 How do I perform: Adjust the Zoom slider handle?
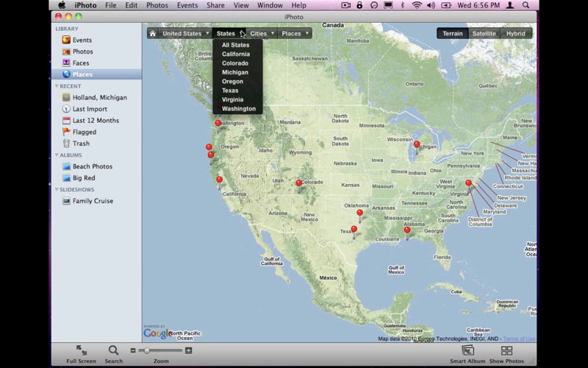[147, 350]
